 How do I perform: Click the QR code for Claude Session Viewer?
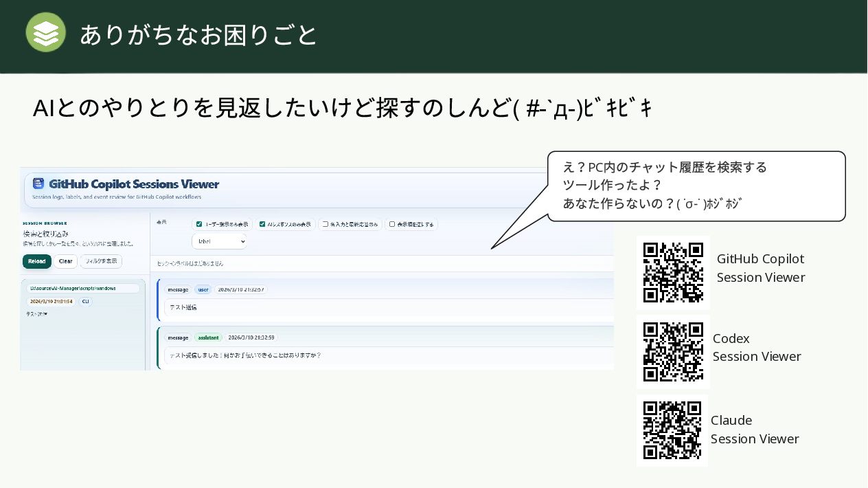click(x=672, y=430)
